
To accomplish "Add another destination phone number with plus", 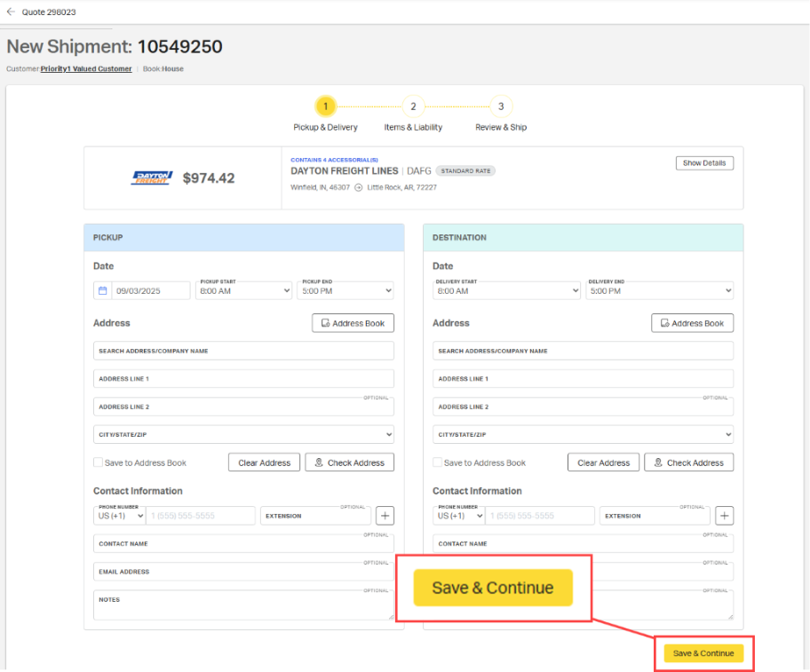I will tap(724, 516).
